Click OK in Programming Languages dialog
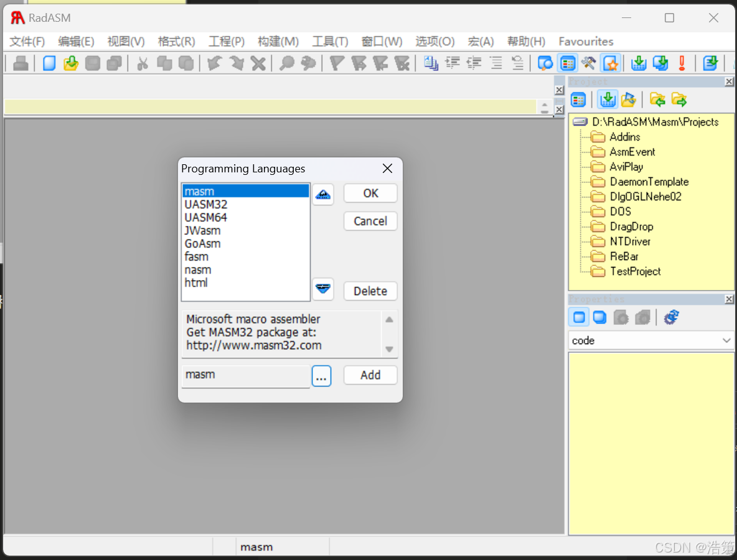The image size is (737, 560). coord(370,193)
